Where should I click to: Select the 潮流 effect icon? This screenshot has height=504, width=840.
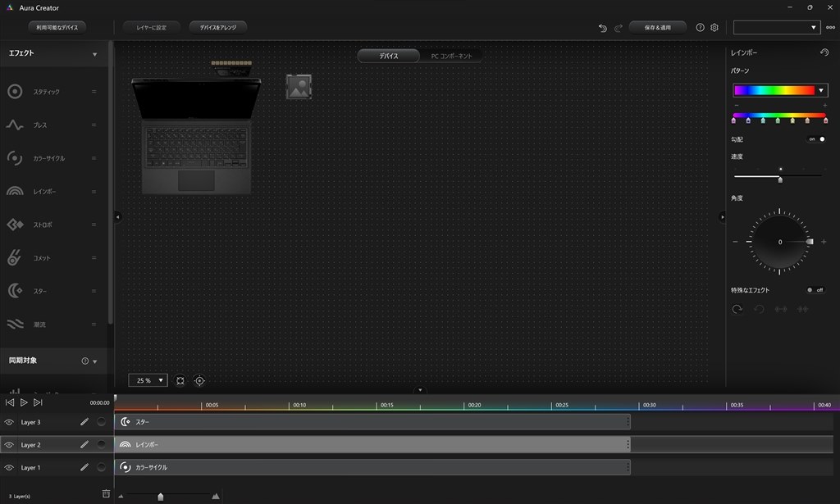[x=15, y=324]
